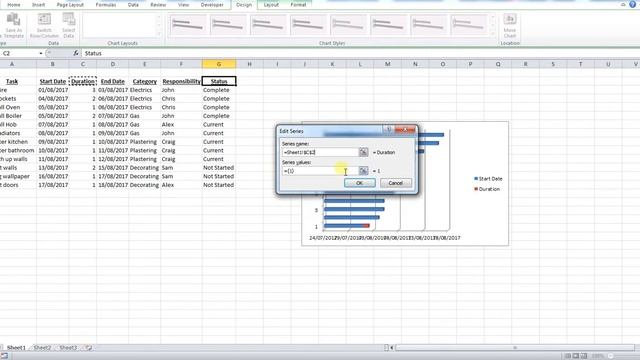This screenshot has width=640, height=360.
Task: Select third chart style thumbnail
Action: pyautogui.click(x=268, y=25)
